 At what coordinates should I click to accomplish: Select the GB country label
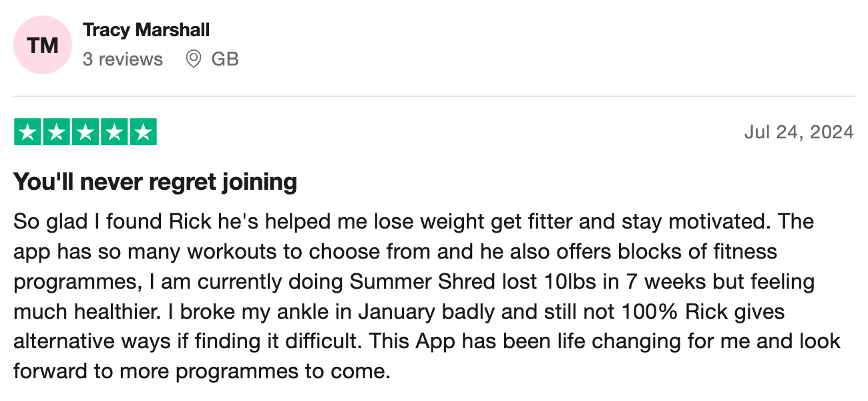225,59
